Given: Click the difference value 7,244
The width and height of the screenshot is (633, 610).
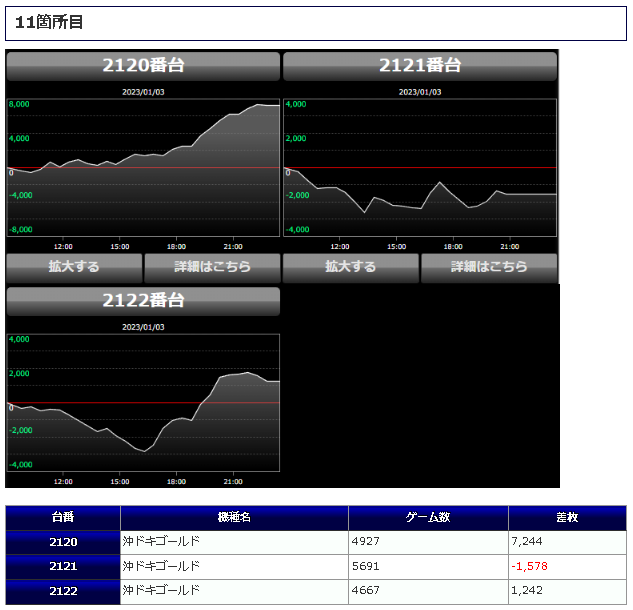Looking at the screenshot, I should 527,541.
